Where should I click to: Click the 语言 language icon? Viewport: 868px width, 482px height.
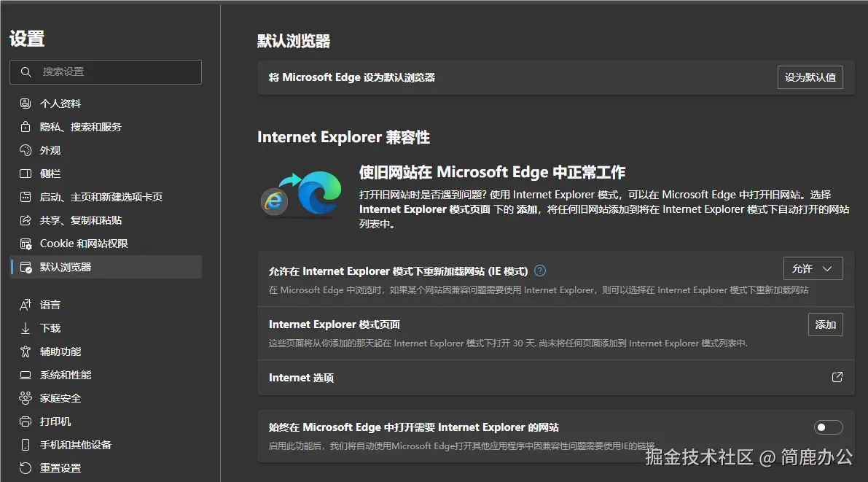26,305
